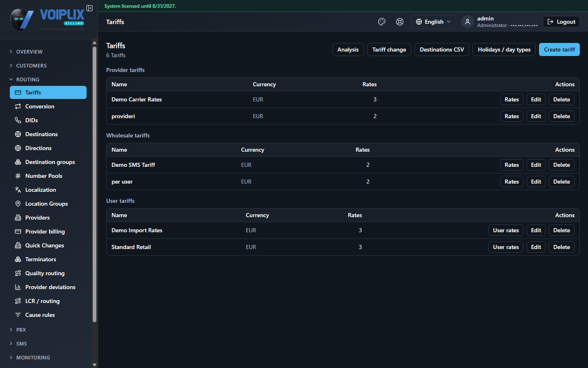Click the Quality routing icon
The image size is (588, 368).
pyautogui.click(x=18, y=273)
